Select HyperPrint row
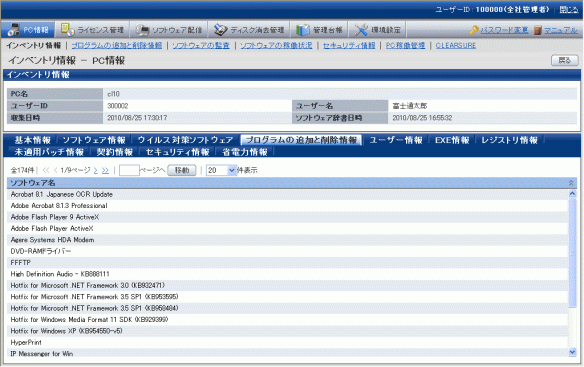Viewport: 584px width, 367px height. tap(288, 342)
